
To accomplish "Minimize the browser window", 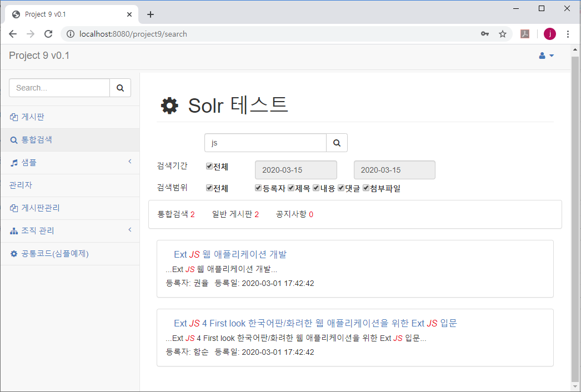I will 516,8.
